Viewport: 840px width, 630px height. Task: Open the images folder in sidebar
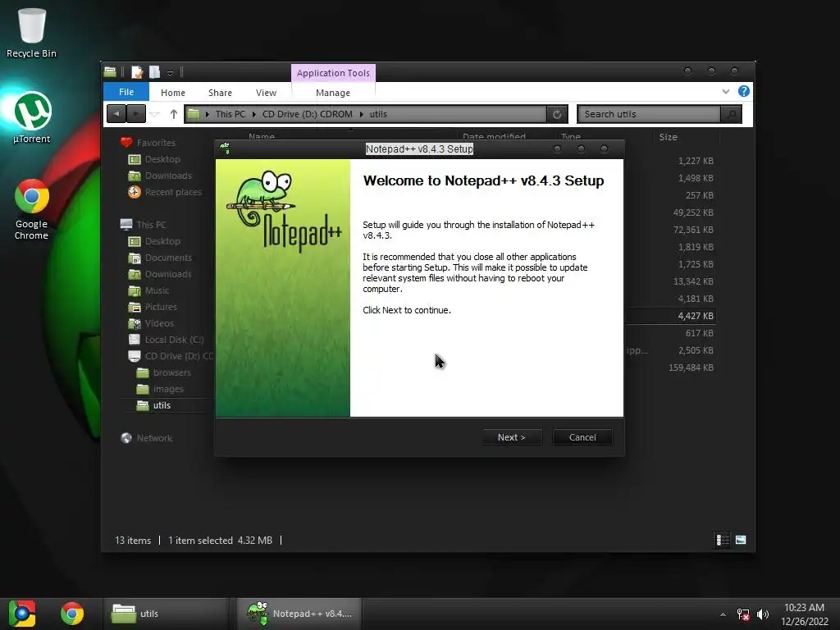click(x=168, y=389)
